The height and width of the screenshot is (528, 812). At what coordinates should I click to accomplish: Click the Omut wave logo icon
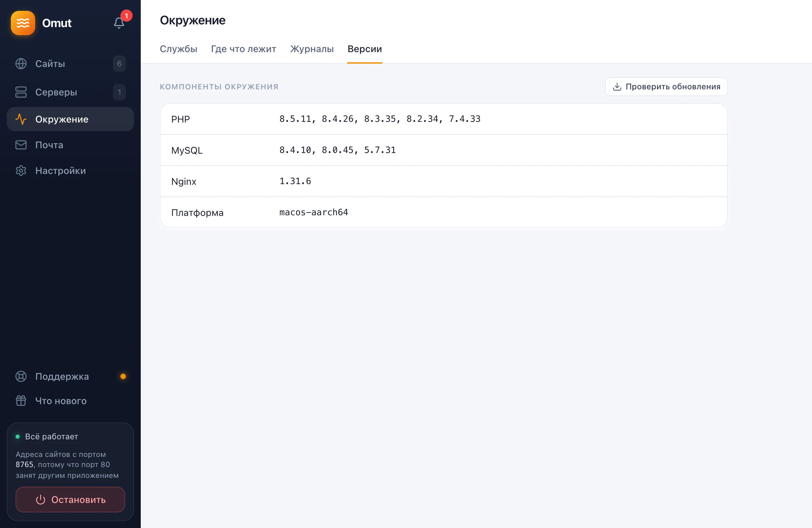23,23
